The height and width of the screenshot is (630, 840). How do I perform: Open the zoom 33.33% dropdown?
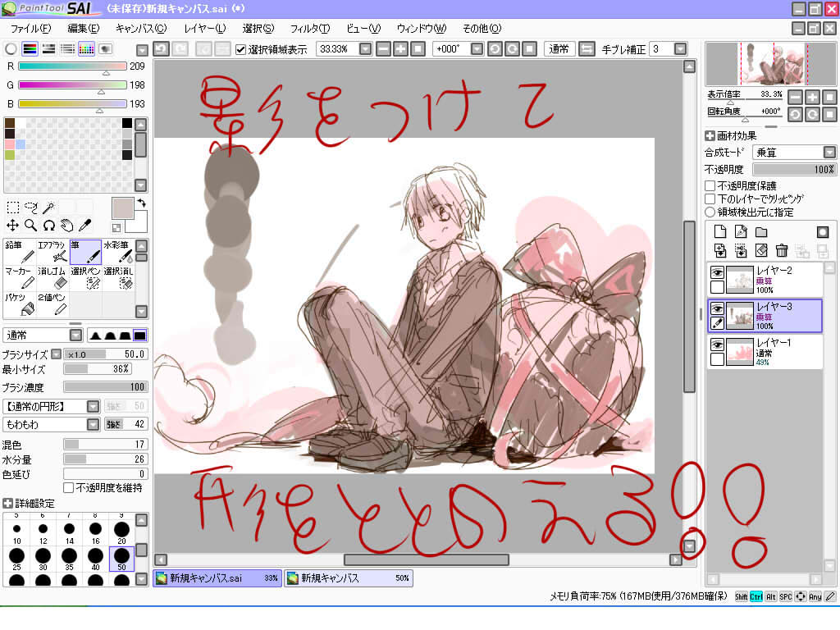point(365,49)
